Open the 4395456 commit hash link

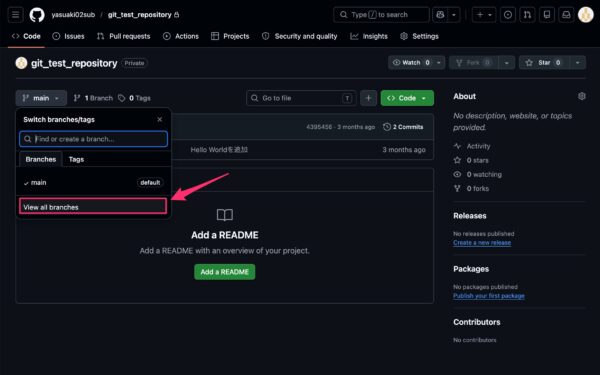[x=319, y=127]
